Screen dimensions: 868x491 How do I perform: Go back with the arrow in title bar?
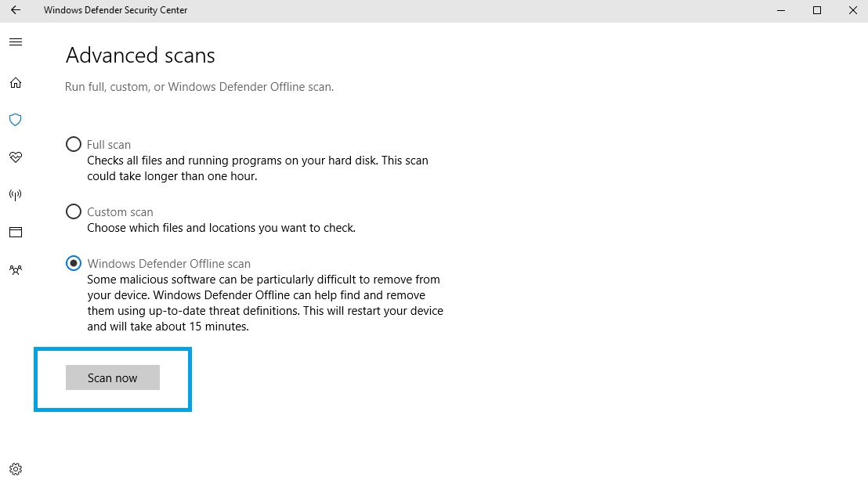(16, 10)
